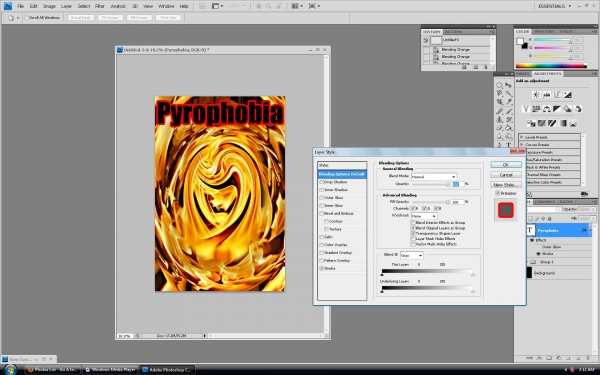Open the Knockout dropdown

point(424,216)
